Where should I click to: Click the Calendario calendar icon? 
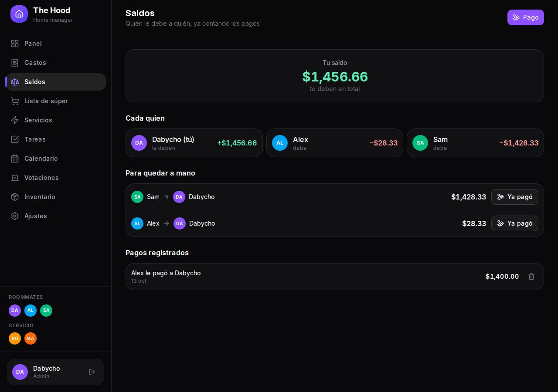[15, 159]
